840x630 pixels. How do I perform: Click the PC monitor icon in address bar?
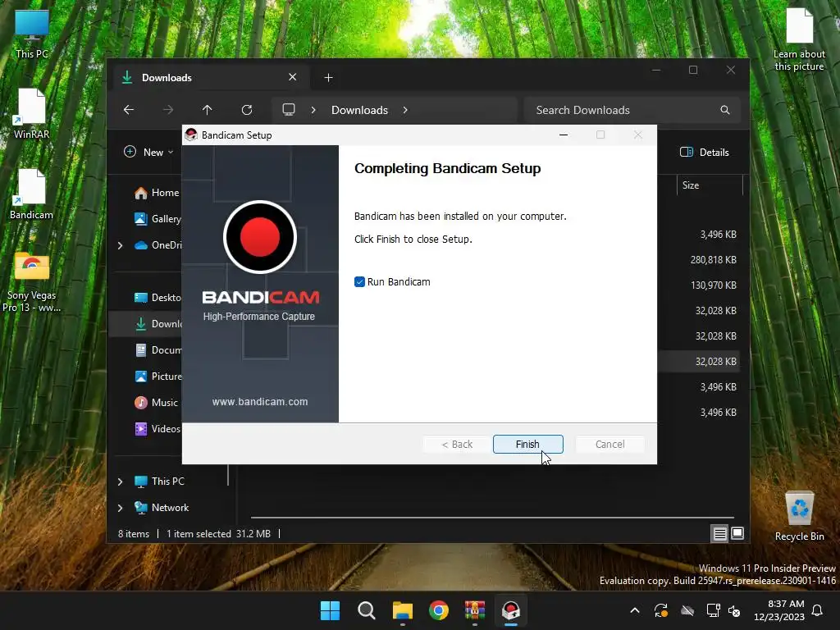pyautogui.click(x=289, y=109)
